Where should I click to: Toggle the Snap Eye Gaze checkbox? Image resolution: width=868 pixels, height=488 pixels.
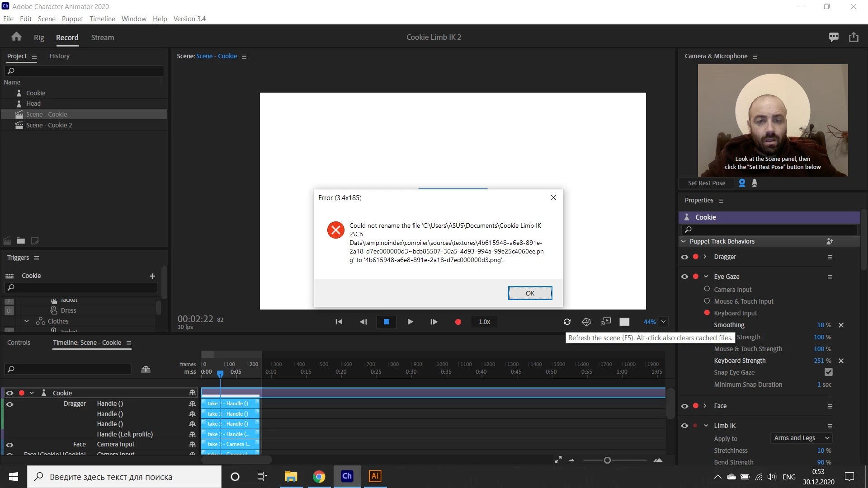coord(828,372)
